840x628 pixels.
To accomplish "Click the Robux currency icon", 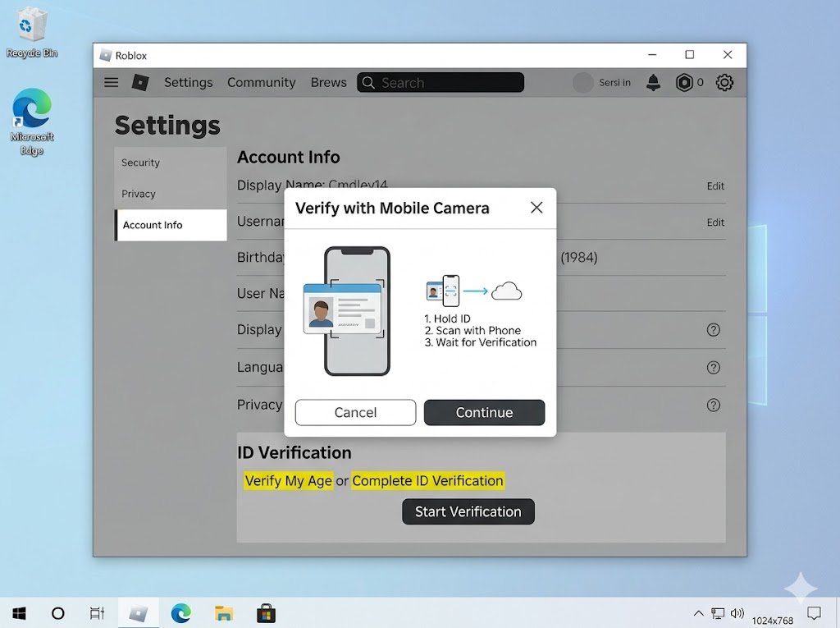I will point(684,83).
